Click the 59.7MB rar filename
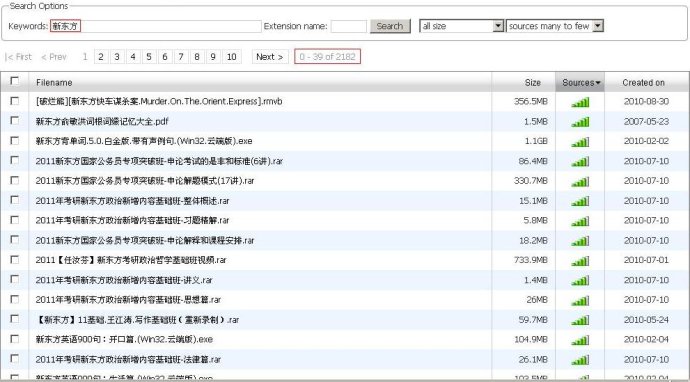This screenshot has width=690, height=382. [x=137, y=320]
